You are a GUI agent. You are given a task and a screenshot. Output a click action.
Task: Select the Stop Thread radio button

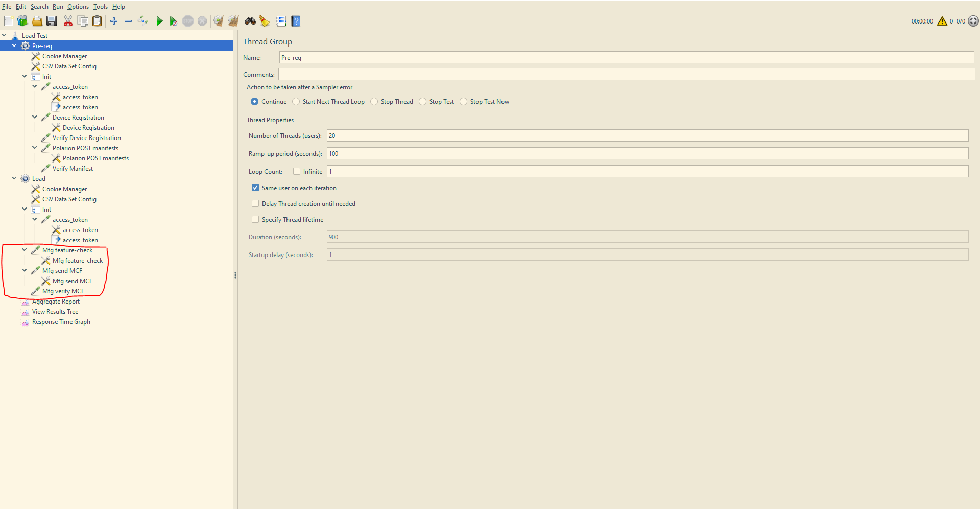[x=374, y=101]
